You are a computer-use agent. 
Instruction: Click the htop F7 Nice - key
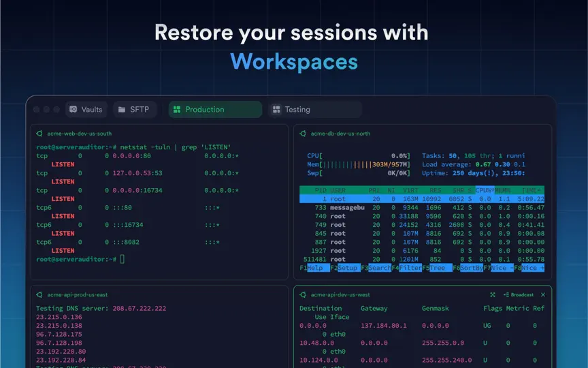498,268
